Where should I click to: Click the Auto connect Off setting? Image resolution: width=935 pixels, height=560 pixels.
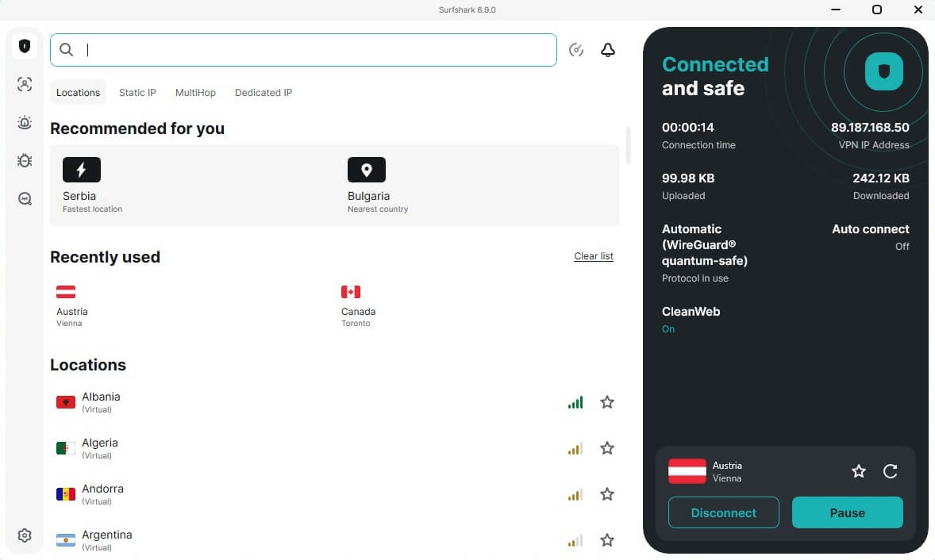pyautogui.click(x=871, y=236)
